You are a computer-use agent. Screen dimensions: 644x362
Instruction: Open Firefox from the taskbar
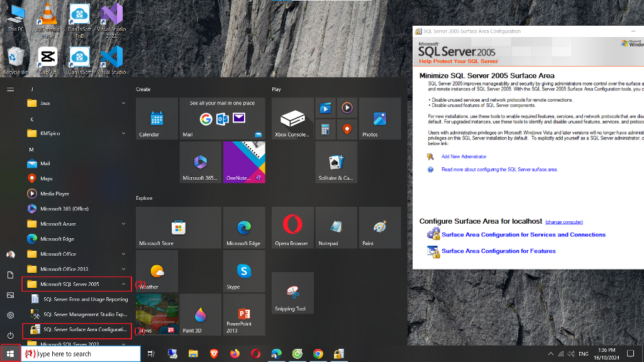click(235, 354)
